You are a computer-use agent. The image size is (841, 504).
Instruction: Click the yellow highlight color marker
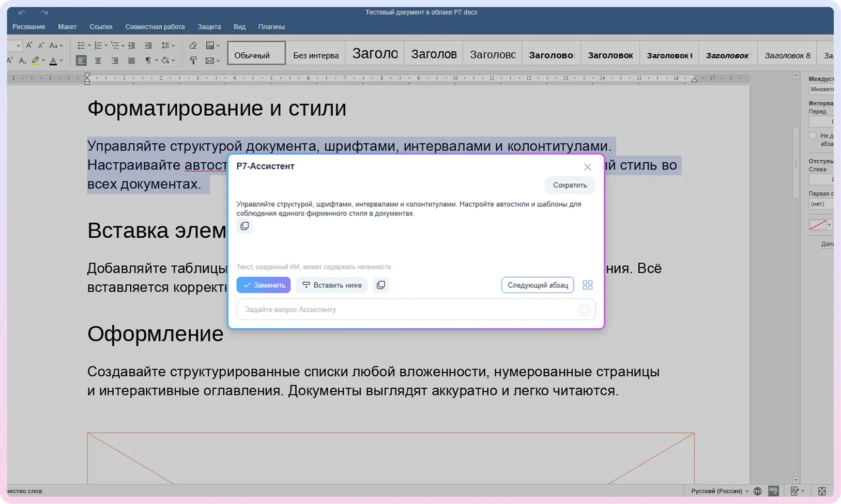click(x=35, y=61)
